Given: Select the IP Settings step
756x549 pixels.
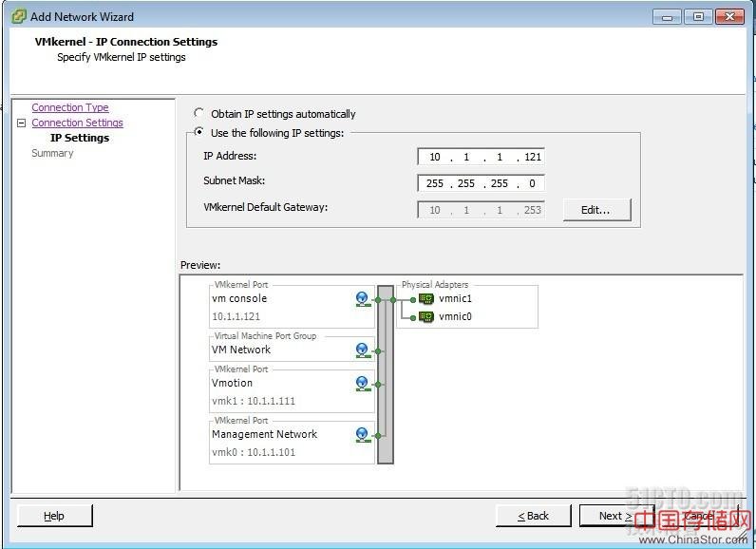Looking at the screenshot, I should (x=80, y=138).
